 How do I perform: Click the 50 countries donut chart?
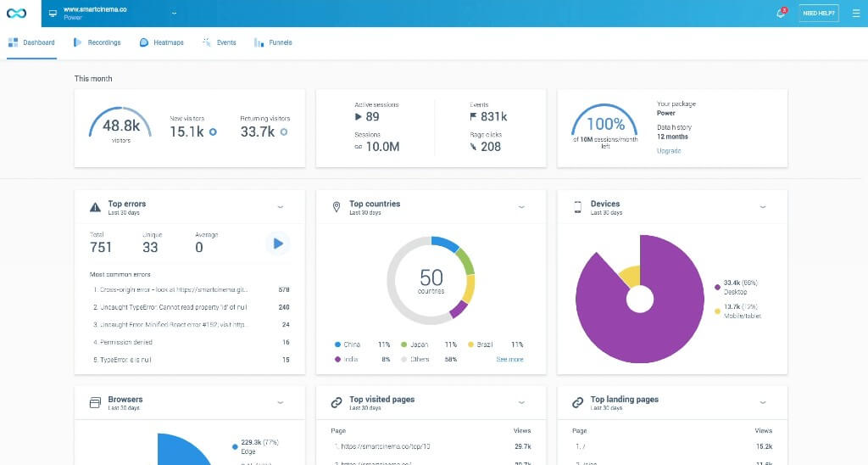(431, 280)
